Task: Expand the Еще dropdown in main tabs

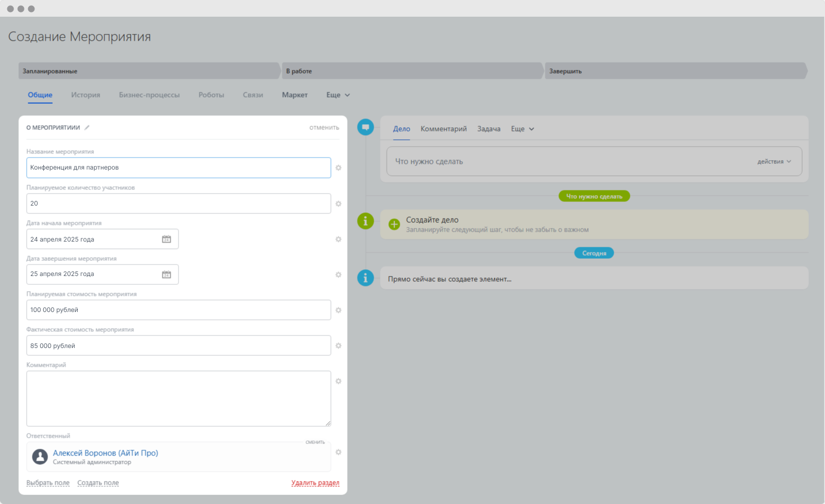Action: (338, 95)
